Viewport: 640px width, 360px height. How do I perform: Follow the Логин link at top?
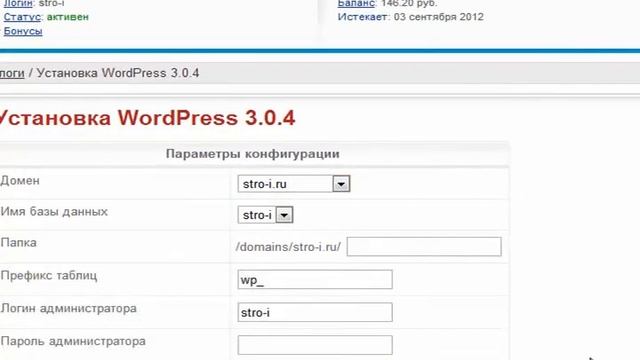pyautogui.click(x=18, y=3)
